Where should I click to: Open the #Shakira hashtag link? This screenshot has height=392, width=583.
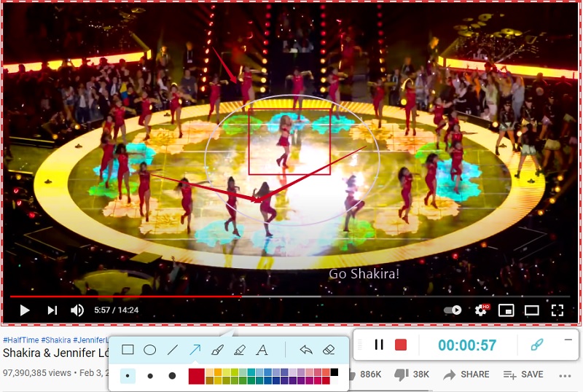click(x=56, y=340)
